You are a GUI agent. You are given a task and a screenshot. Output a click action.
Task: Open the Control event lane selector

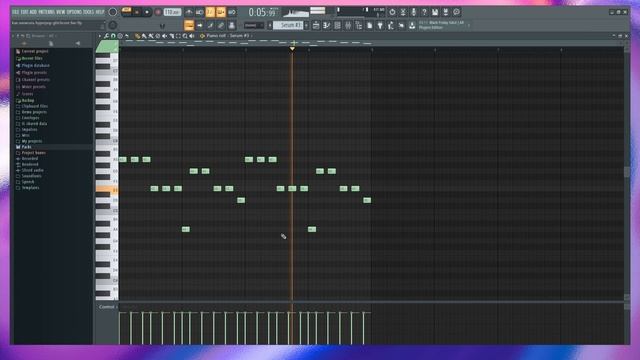click(x=108, y=307)
